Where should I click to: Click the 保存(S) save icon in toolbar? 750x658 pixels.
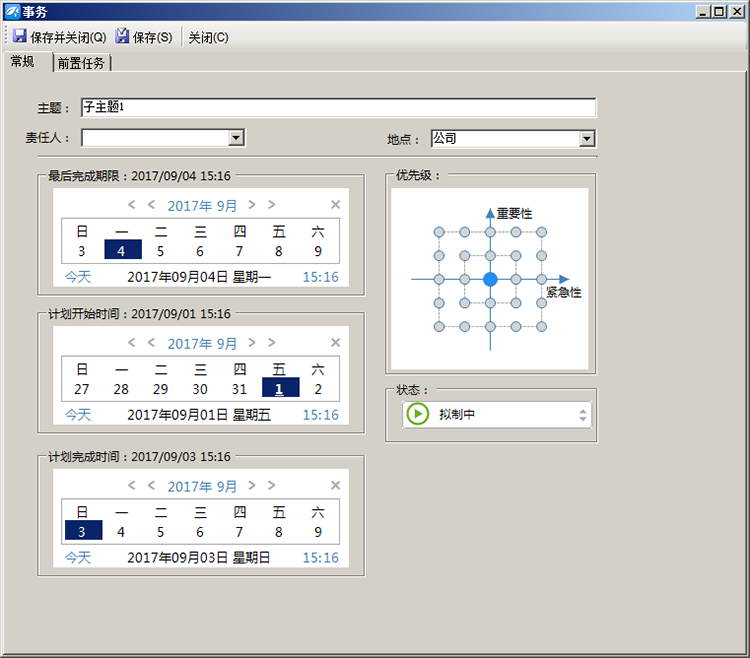122,37
